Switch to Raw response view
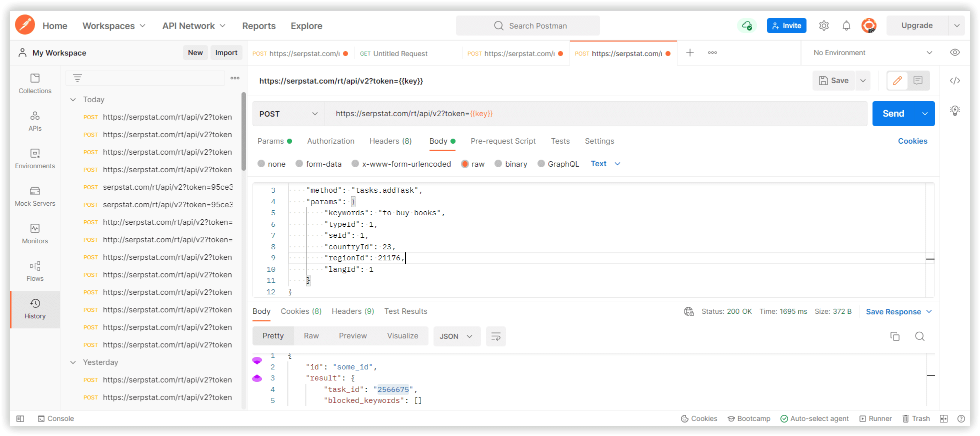Image resolution: width=980 pixels, height=436 pixels. click(x=311, y=336)
